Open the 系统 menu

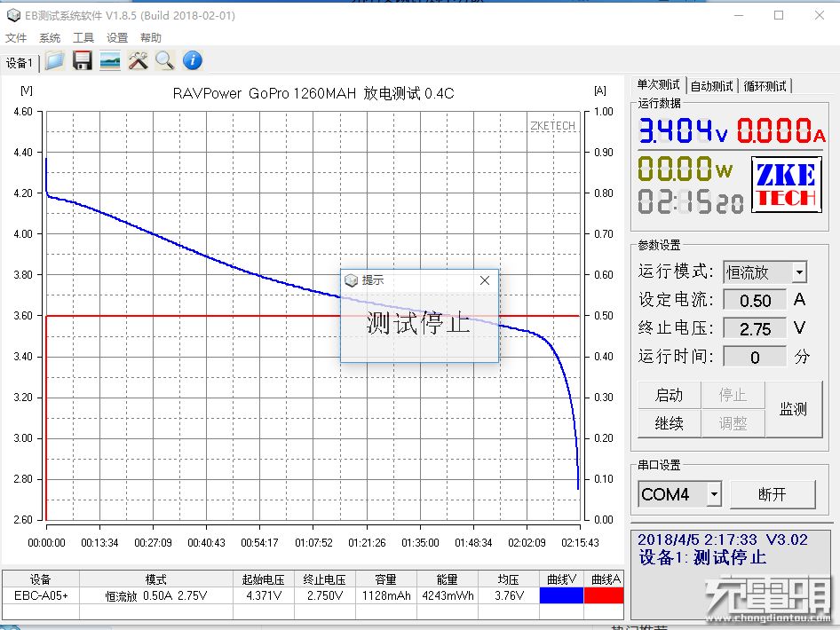click(x=50, y=38)
